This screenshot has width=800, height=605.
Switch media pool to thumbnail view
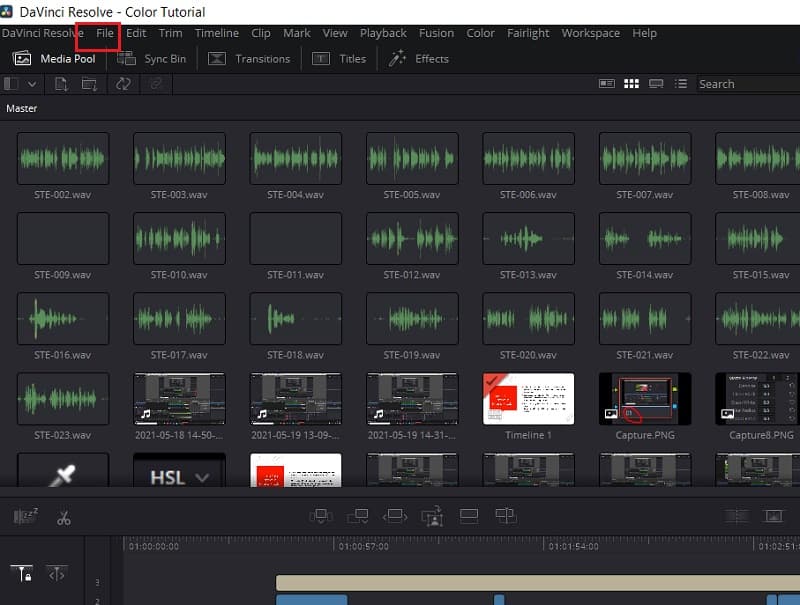click(631, 84)
